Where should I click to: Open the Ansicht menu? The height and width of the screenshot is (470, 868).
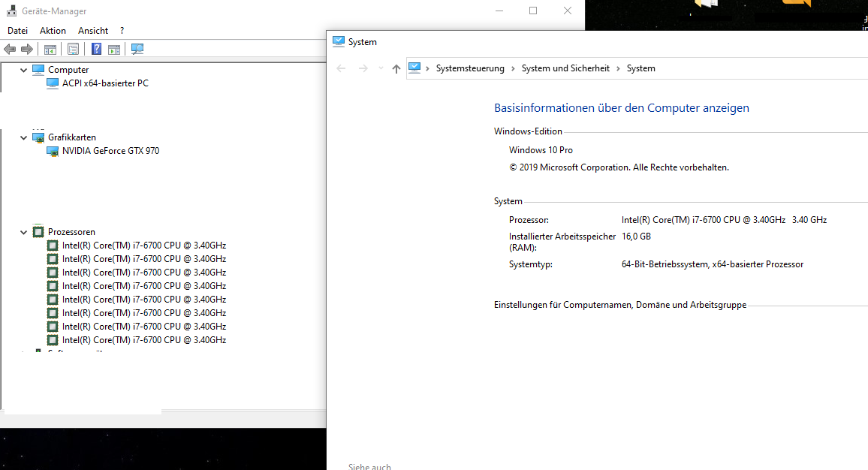coord(93,31)
